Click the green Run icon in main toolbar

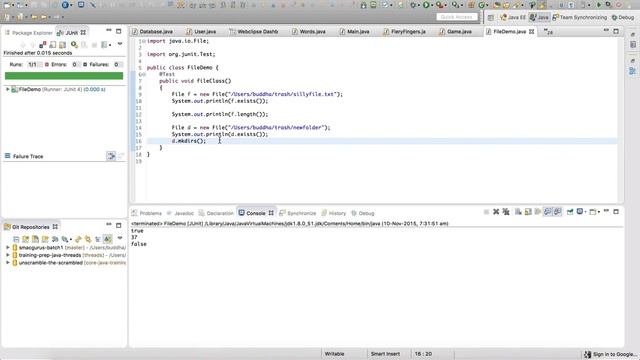coord(426,5)
